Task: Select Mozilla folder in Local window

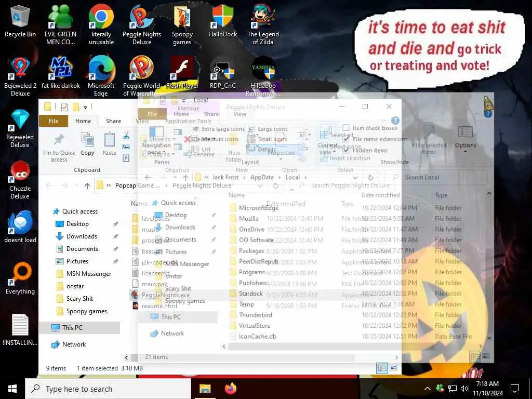Action: pyautogui.click(x=249, y=219)
